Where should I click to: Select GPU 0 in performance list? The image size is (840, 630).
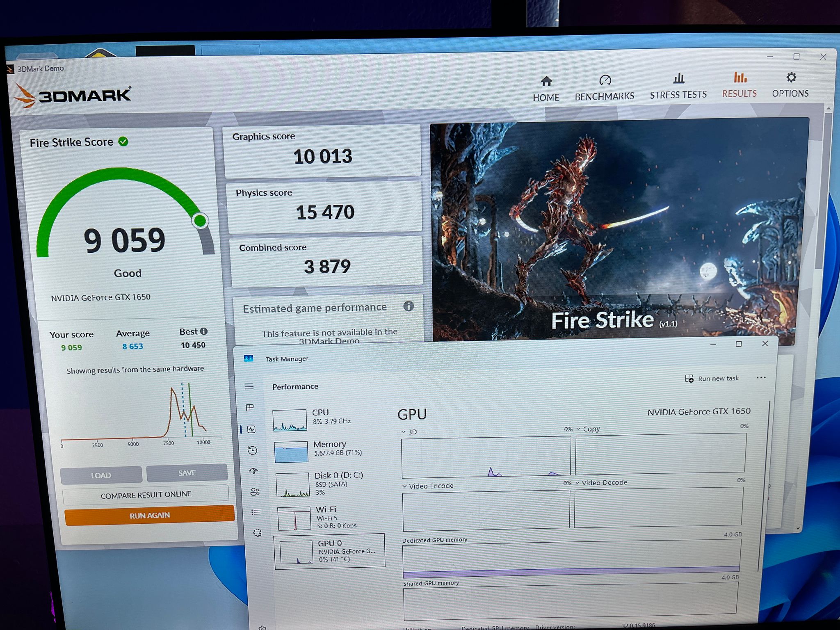pyautogui.click(x=330, y=551)
